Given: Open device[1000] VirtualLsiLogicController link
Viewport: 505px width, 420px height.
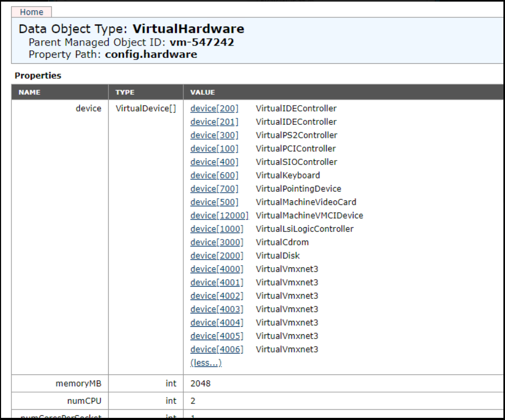Looking at the screenshot, I should [x=216, y=229].
